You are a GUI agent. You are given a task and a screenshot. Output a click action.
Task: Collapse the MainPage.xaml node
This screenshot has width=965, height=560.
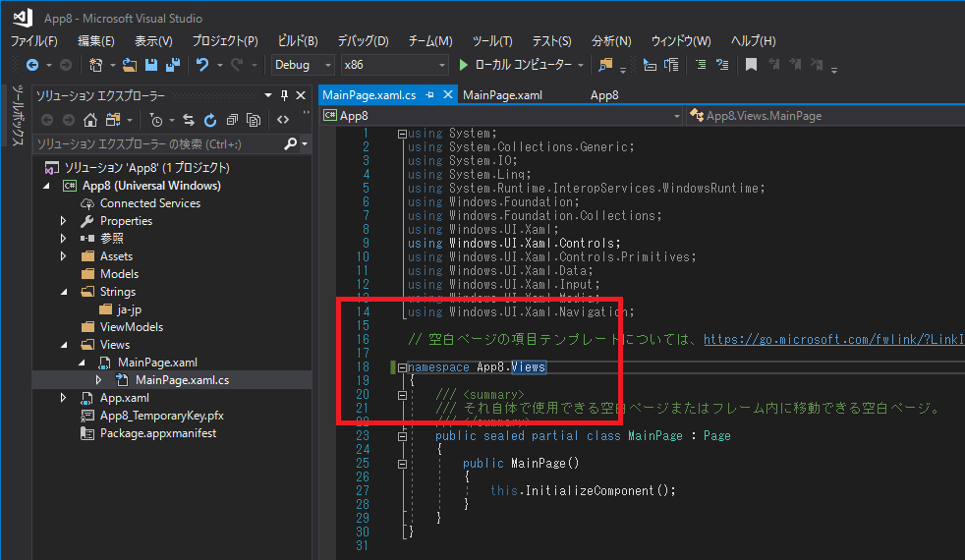tap(82, 364)
